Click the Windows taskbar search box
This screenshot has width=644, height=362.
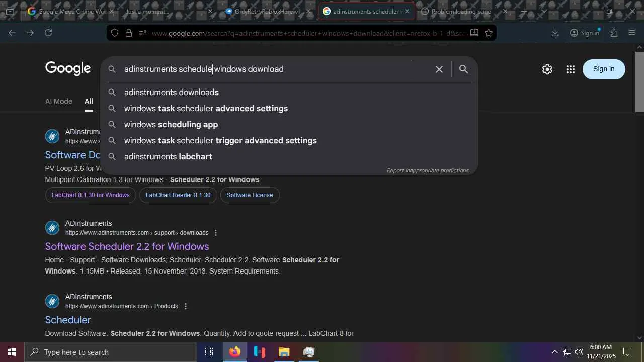pyautogui.click(x=111, y=352)
